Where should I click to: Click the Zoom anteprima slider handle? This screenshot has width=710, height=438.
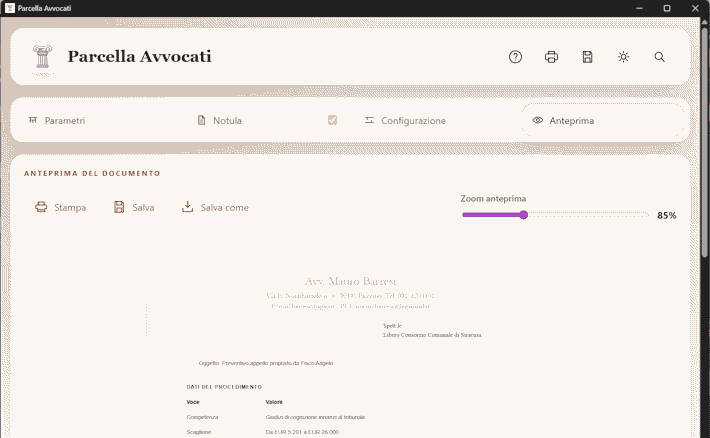[523, 215]
